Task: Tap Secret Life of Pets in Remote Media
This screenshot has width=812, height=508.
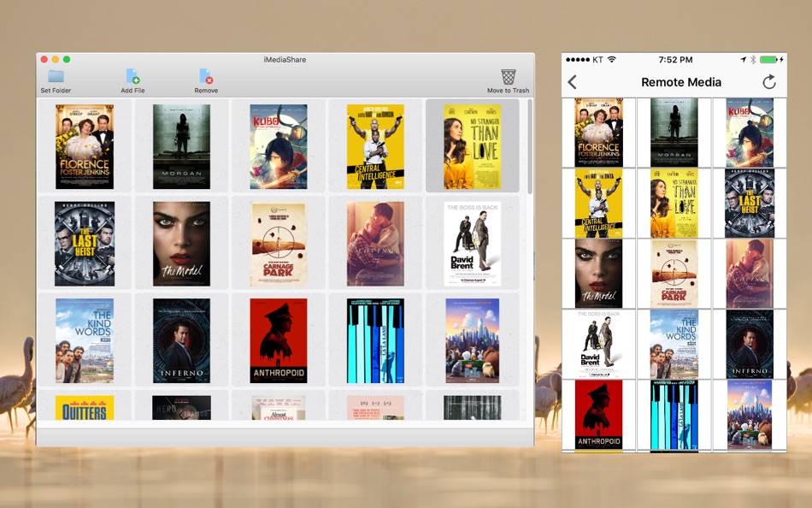Action: pos(750,414)
